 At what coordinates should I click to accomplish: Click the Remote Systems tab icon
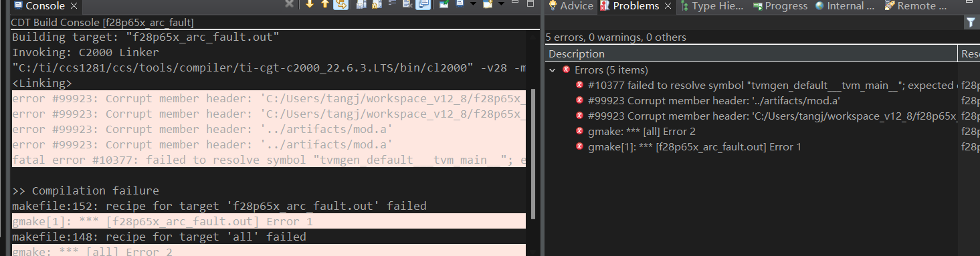pos(889,6)
